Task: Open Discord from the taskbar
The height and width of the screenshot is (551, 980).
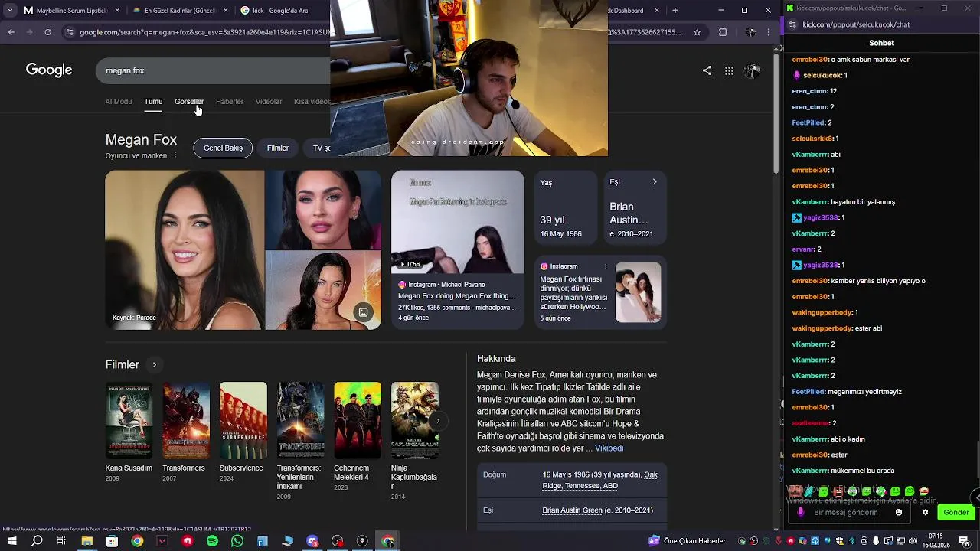Action: [312, 541]
